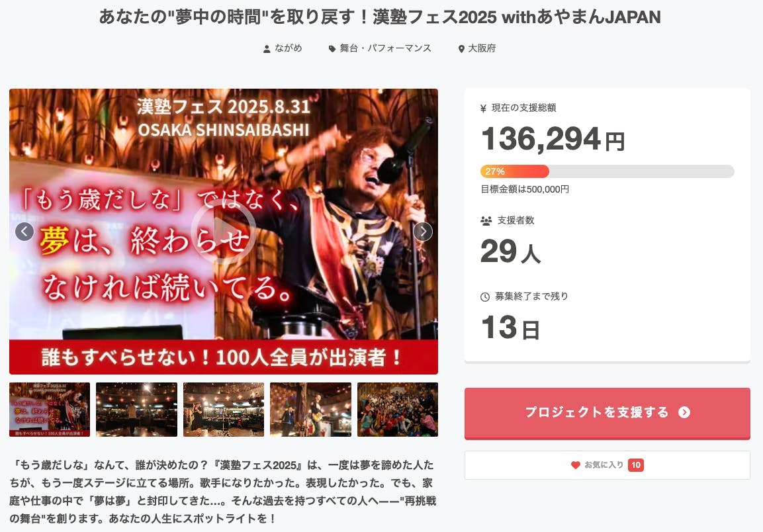The width and height of the screenshot is (763, 532).
Task: Play the main project video
Action: tap(224, 232)
